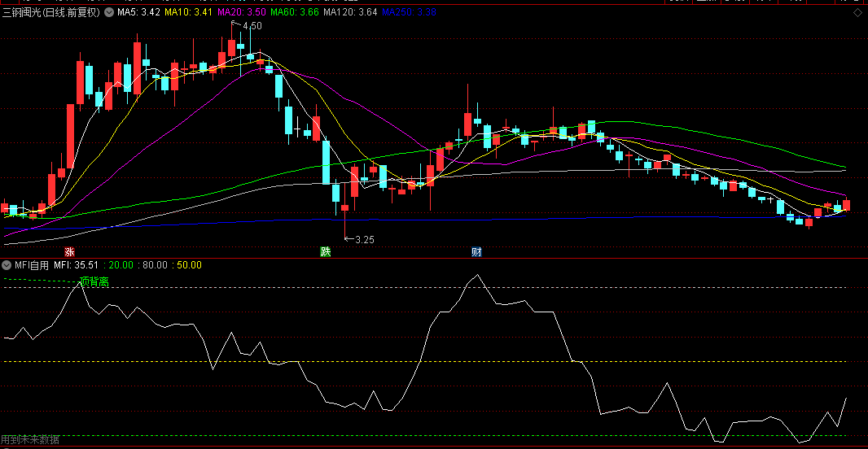Click the magenta MA20: 3.50 label

[x=241, y=11]
